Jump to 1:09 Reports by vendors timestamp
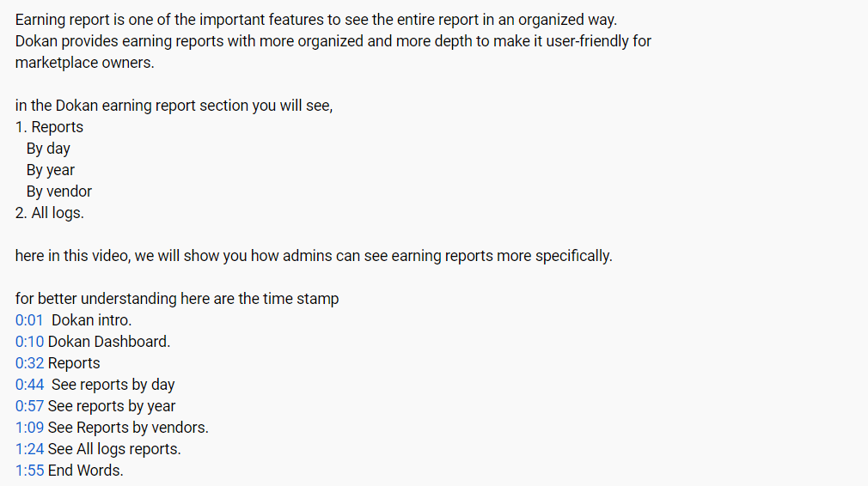The image size is (868, 486). (29, 428)
